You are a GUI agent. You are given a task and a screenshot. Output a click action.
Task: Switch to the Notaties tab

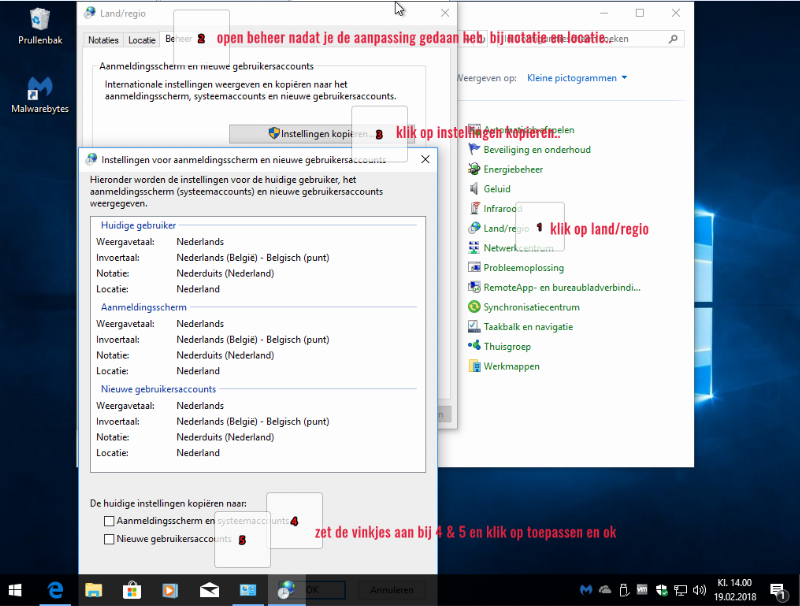[104, 40]
